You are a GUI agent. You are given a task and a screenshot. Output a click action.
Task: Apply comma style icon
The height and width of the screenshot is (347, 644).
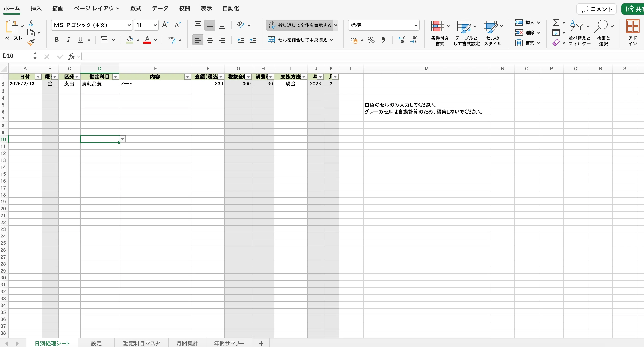pos(383,40)
